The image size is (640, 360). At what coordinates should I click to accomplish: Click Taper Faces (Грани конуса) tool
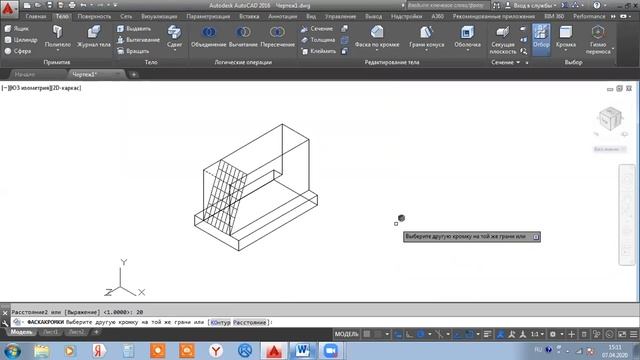pyautogui.click(x=427, y=36)
